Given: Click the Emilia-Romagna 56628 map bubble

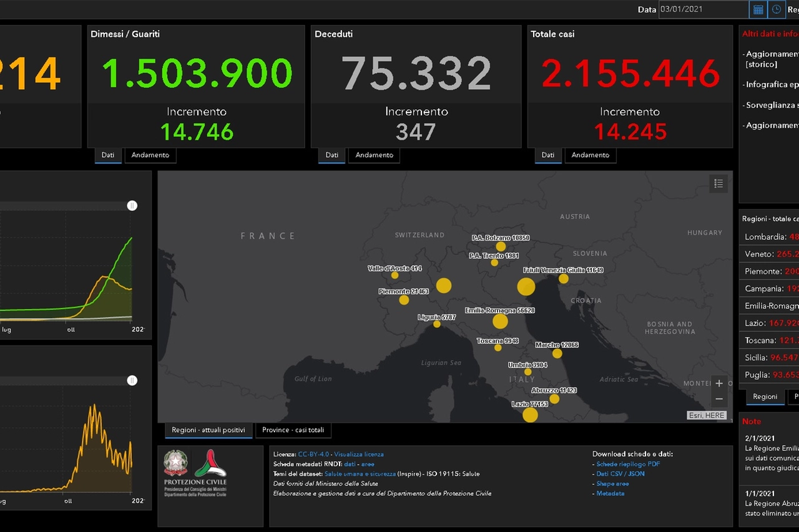Looking at the screenshot, I should click(x=500, y=321).
